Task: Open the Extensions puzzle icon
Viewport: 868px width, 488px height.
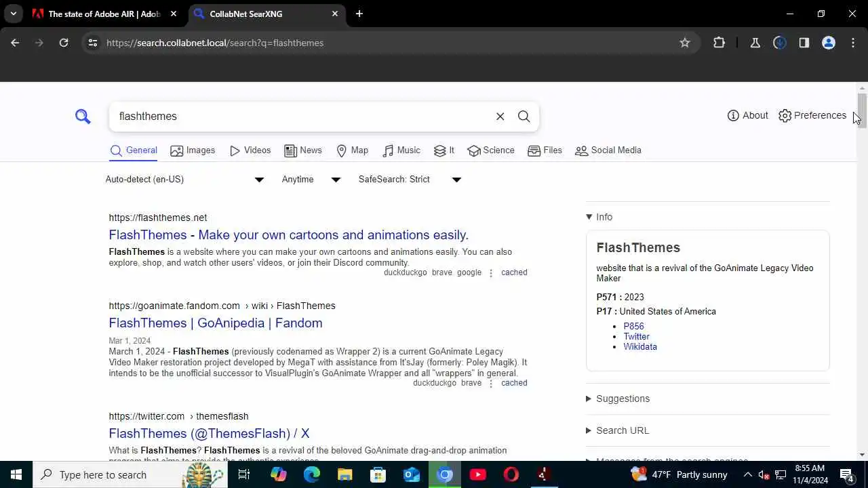Action: click(719, 43)
